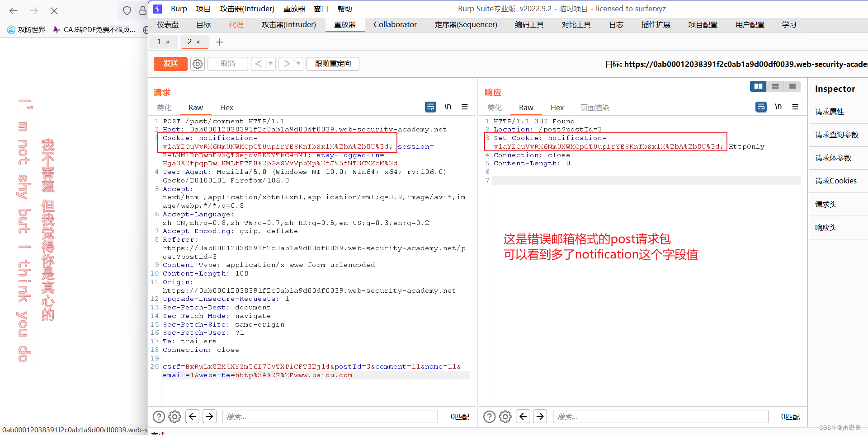Image resolution: width=868 pixels, height=435 pixels.
Task: Close Repeater tab 1
Action: [x=168, y=42]
